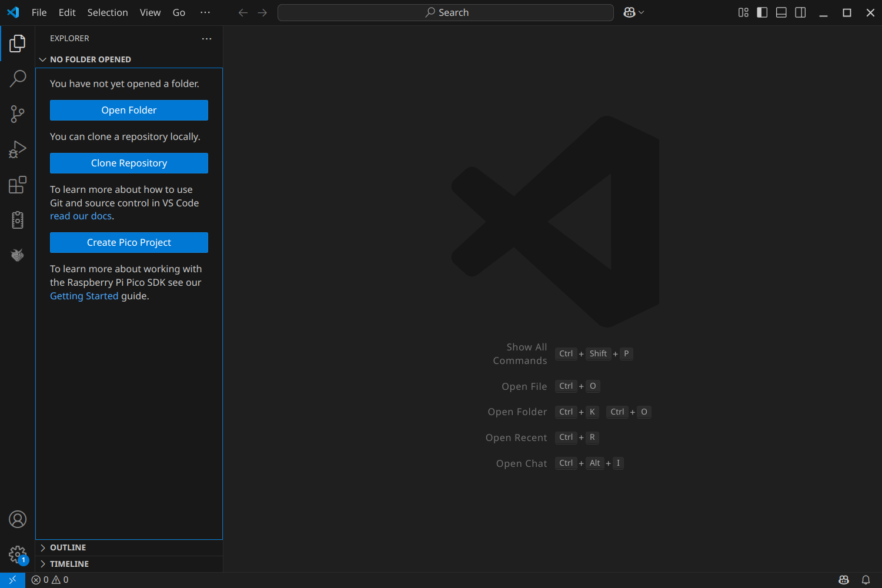Screen dimensions: 882x588
Task: Toggle the bottom Panel visibility
Action: tap(781, 12)
